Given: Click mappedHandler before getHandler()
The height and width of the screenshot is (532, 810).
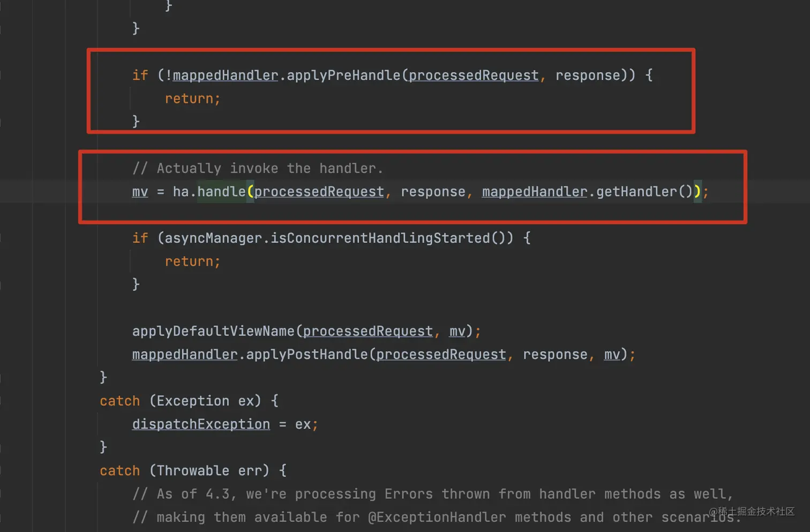Looking at the screenshot, I should click(535, 192).
